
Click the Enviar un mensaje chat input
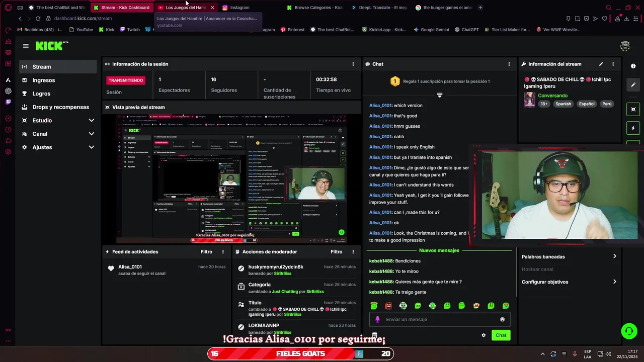[439, 319]
